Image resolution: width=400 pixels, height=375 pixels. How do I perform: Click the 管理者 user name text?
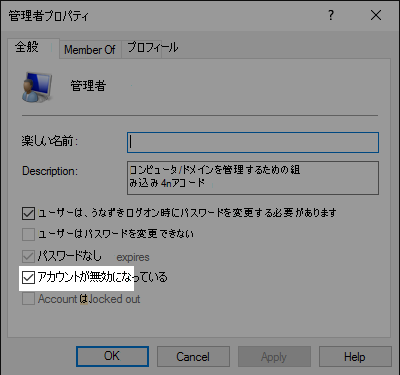88,86
